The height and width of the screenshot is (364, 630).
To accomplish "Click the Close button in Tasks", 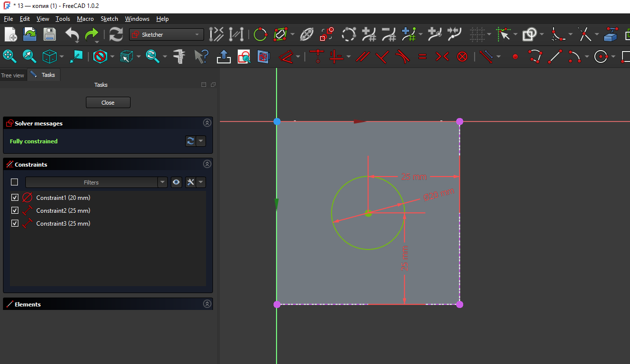I will click(108, 103).
